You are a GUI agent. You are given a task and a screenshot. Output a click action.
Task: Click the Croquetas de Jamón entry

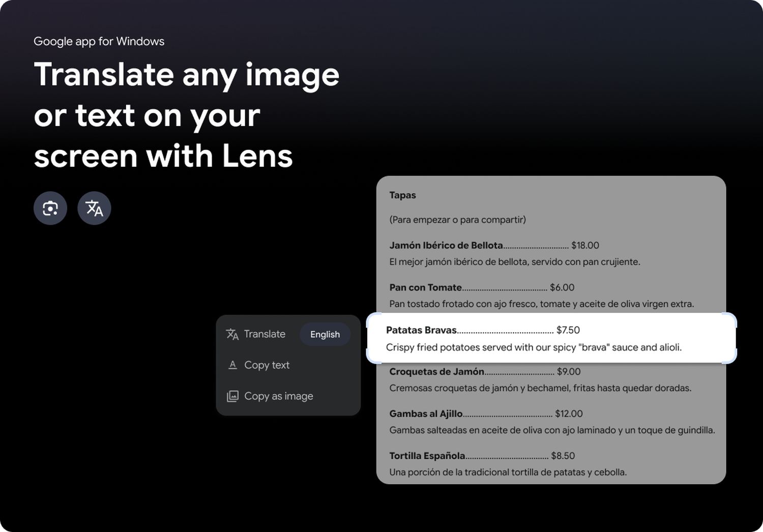(x=436, y=372)
